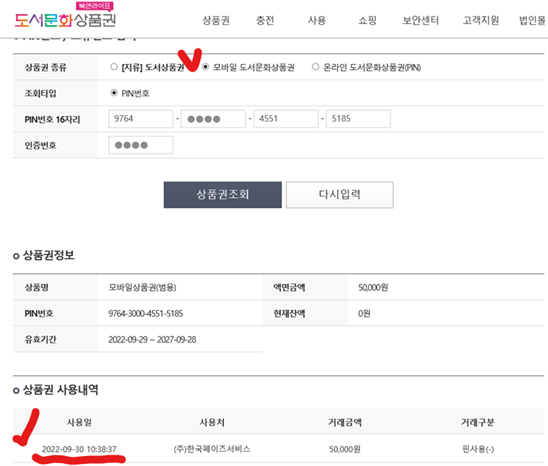Click the first PIN field showing 9764
The image size is (548, 466).
click(x=141, y=119)
